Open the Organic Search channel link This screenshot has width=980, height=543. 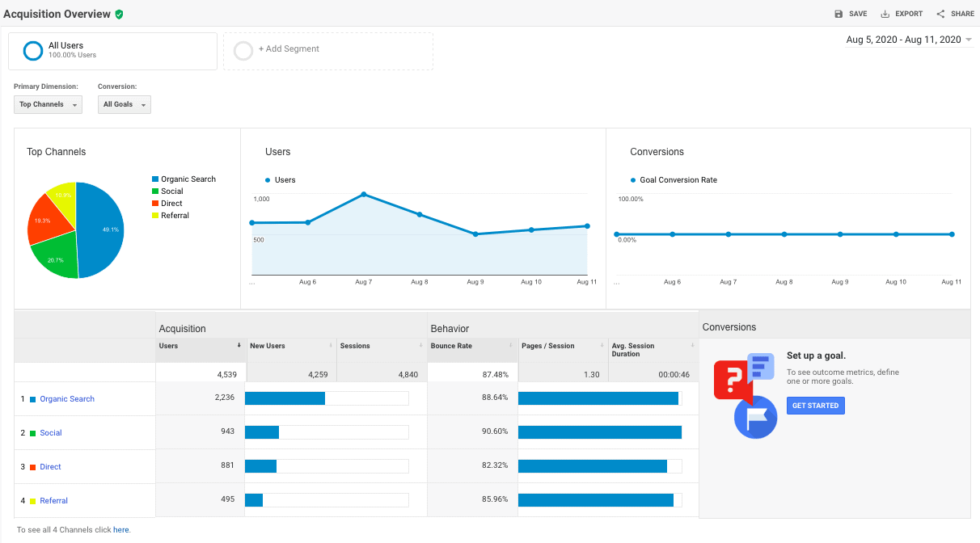point(67,399)
